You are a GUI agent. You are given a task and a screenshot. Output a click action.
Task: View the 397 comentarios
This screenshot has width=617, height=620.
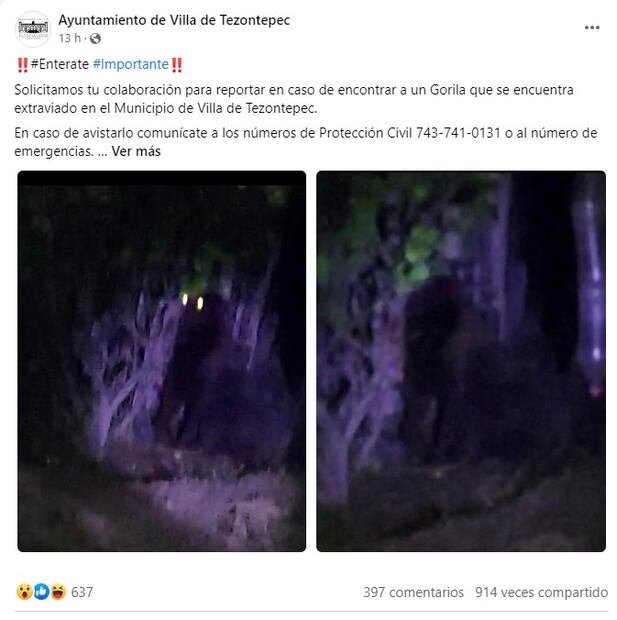[414, 592]
